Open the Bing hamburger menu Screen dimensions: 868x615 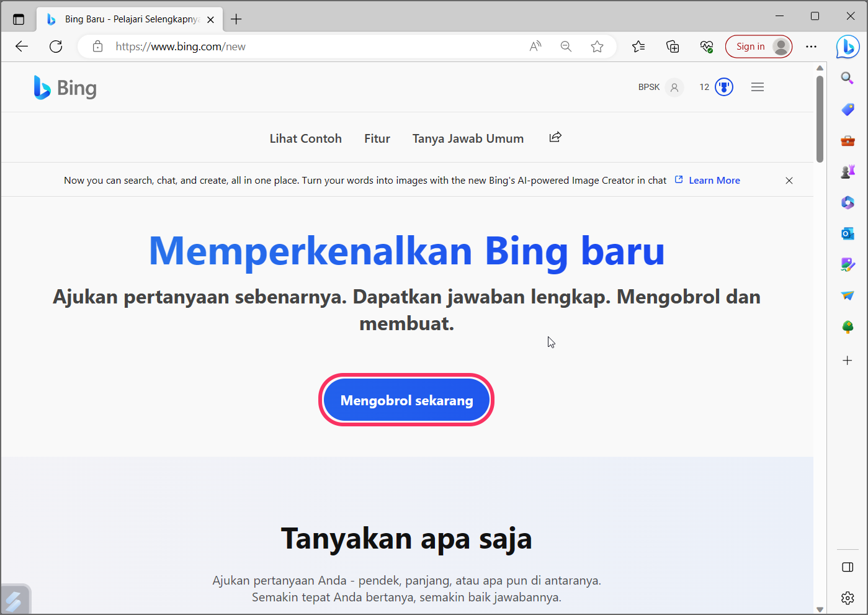pos(758,87)
